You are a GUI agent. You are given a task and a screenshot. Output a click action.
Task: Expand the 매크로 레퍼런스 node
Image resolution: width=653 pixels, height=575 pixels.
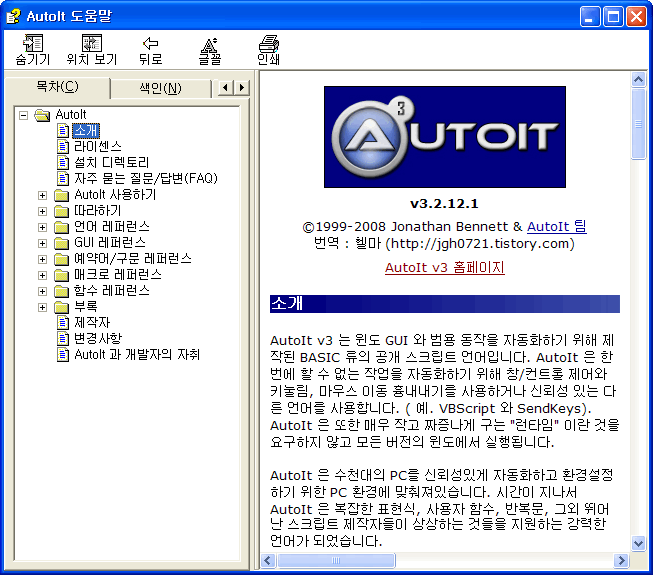pyautogui.click(x=42, y=275)
